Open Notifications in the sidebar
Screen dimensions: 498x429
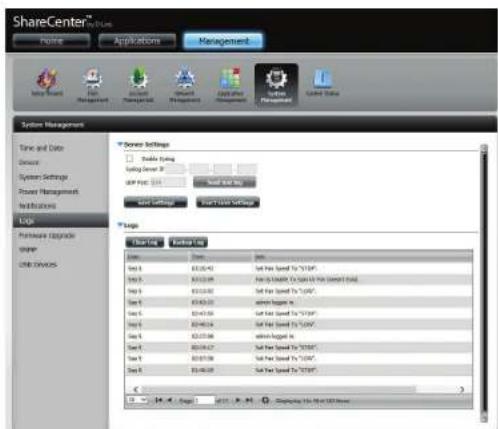pyautogui.click(x=37, y=206)
